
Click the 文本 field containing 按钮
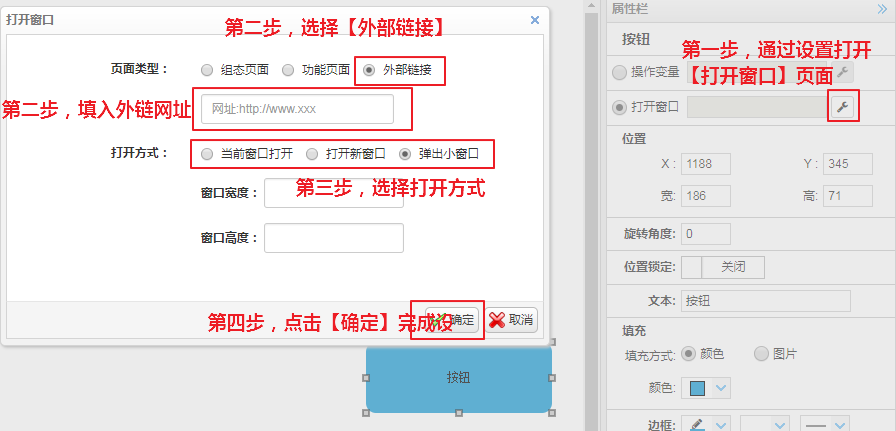coord(766,301)
